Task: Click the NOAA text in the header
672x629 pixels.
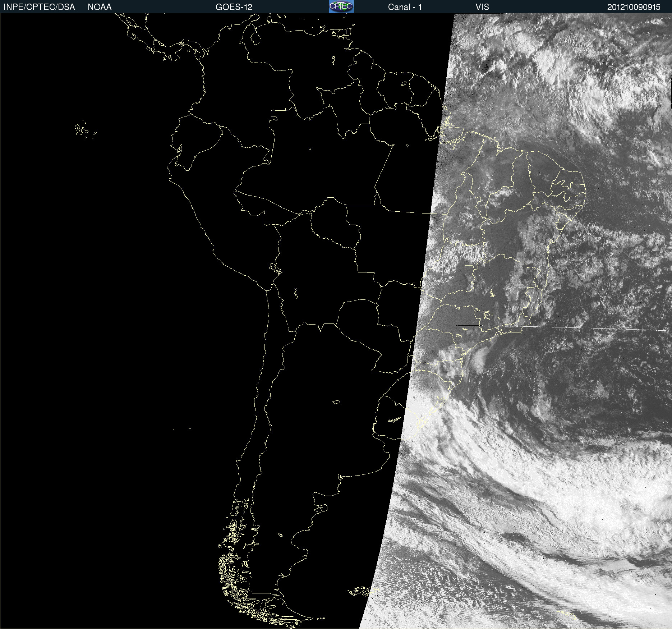Action: tap(100, 7)
